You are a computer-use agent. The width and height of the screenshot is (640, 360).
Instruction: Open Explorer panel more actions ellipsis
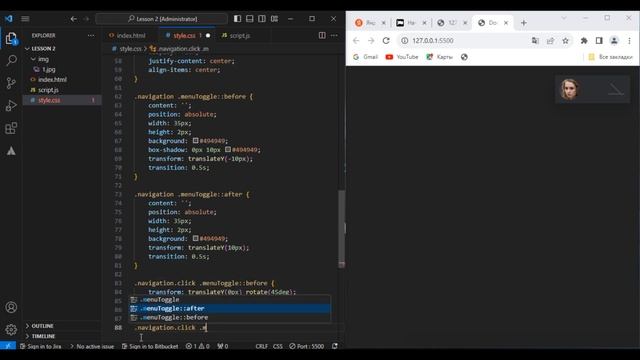91,36
